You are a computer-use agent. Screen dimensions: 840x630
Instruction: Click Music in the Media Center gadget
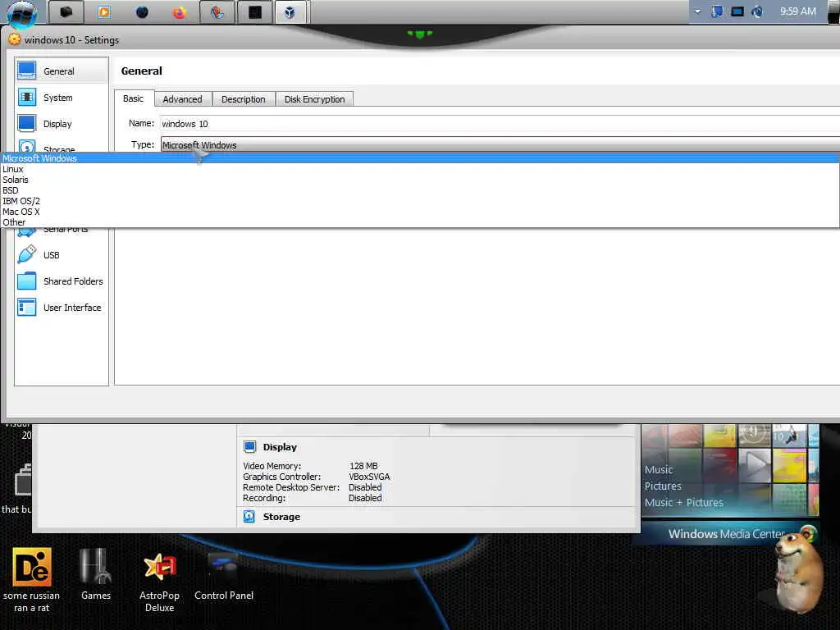click(659, 469)
